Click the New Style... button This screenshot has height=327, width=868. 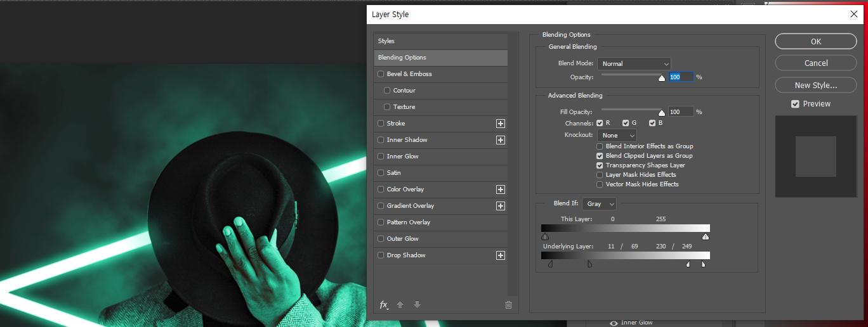(816, 85)
